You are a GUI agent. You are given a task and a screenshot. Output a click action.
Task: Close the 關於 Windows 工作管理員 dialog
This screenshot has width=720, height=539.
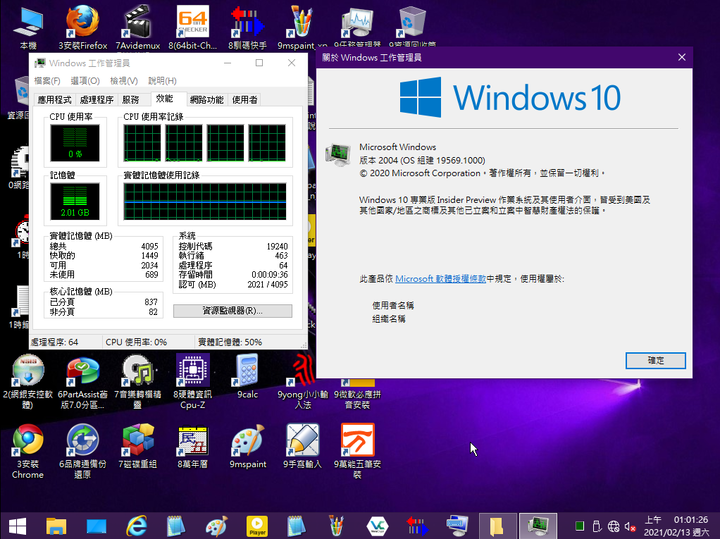click(682, 57)
